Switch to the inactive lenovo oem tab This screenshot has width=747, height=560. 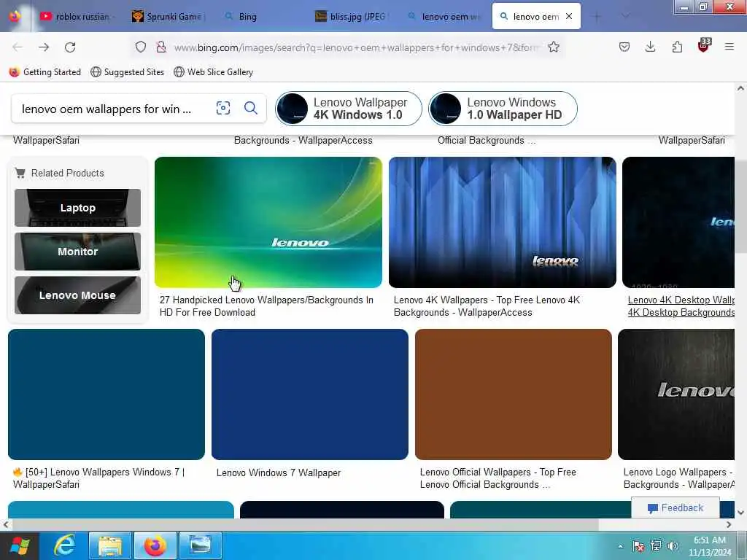(444, 17)
